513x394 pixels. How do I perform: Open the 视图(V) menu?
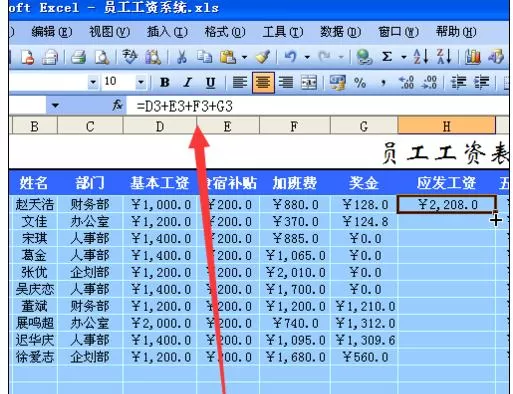tap(109, 32)
